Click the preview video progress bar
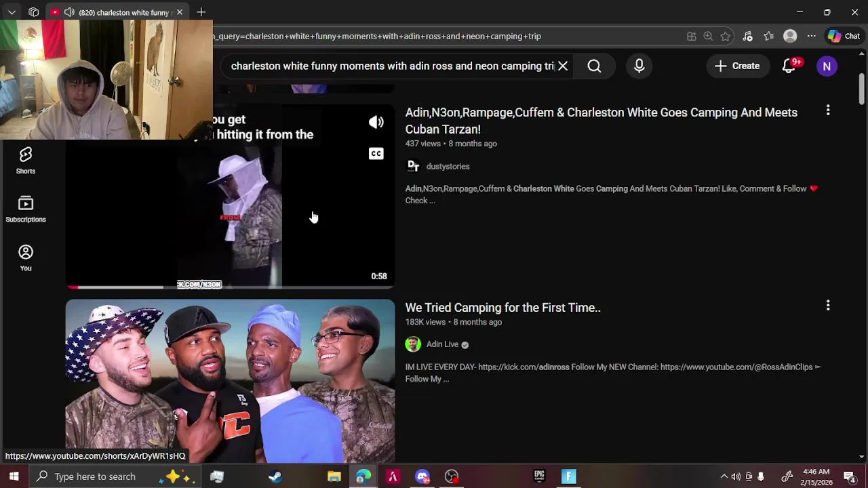Viewport: 868px width, 488px height. click(x=230, y=287)
